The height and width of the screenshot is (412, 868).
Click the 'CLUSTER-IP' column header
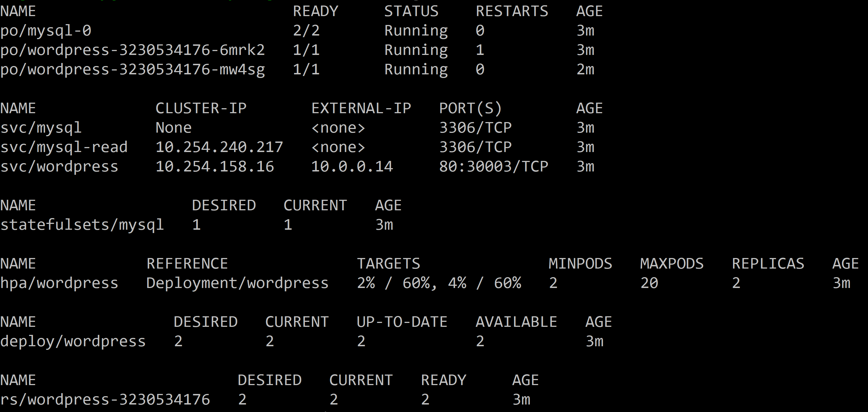[201, 108]
